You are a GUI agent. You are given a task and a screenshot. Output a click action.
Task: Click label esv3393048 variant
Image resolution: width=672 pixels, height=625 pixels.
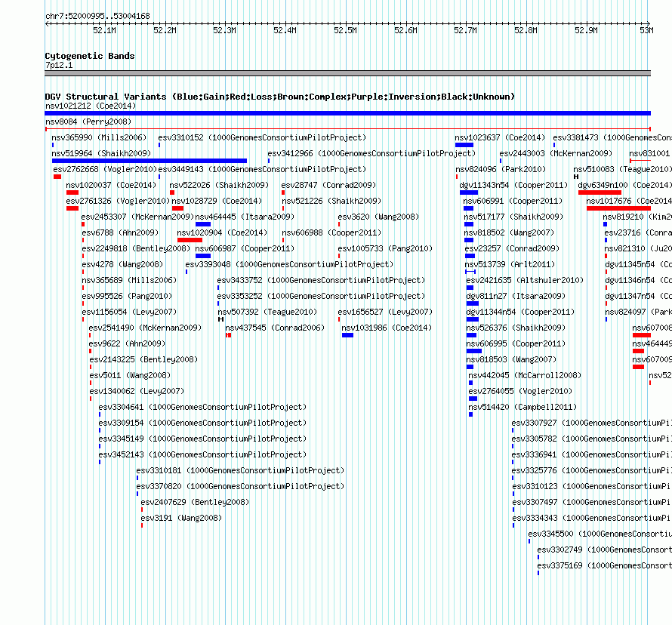289,264
